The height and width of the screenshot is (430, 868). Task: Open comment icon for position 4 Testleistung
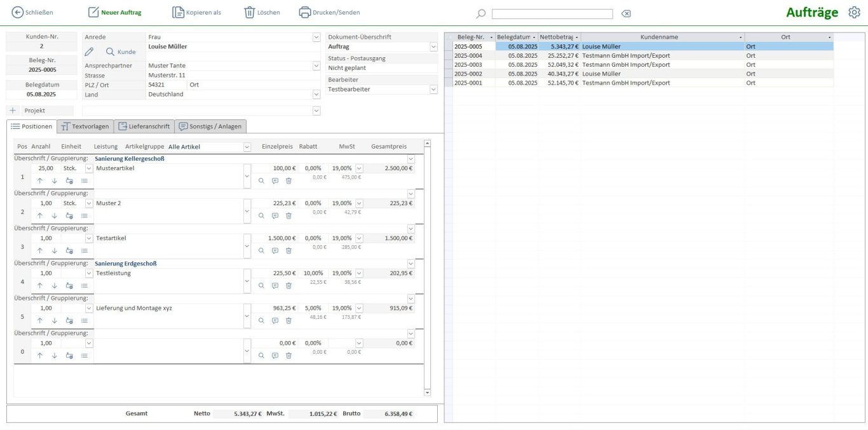(x=275, y=286)
